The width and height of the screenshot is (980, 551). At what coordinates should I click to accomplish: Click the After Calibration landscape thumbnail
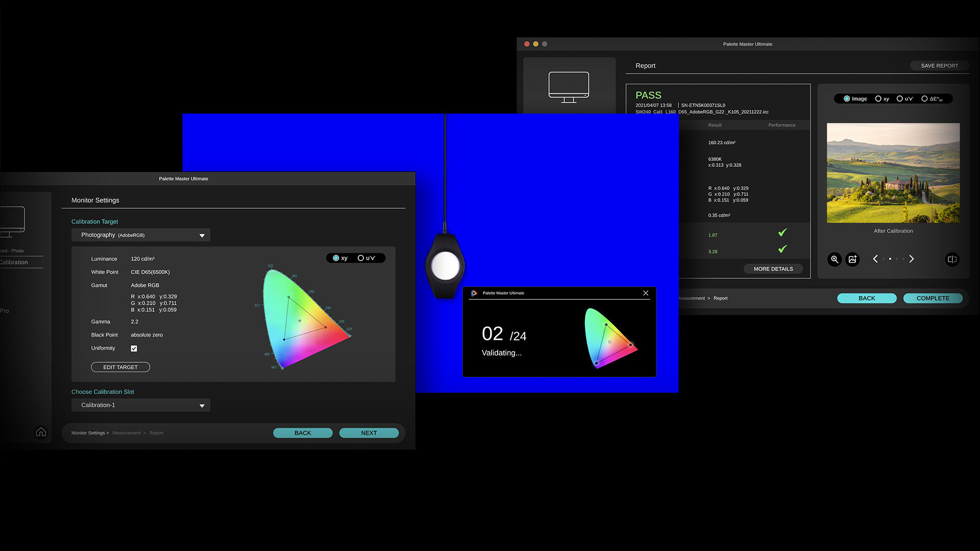tap(893, 172)
